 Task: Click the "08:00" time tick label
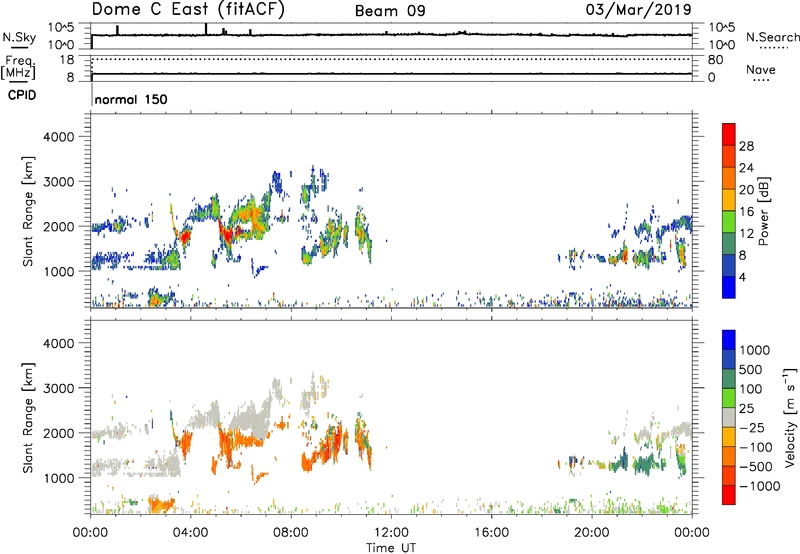291,533
